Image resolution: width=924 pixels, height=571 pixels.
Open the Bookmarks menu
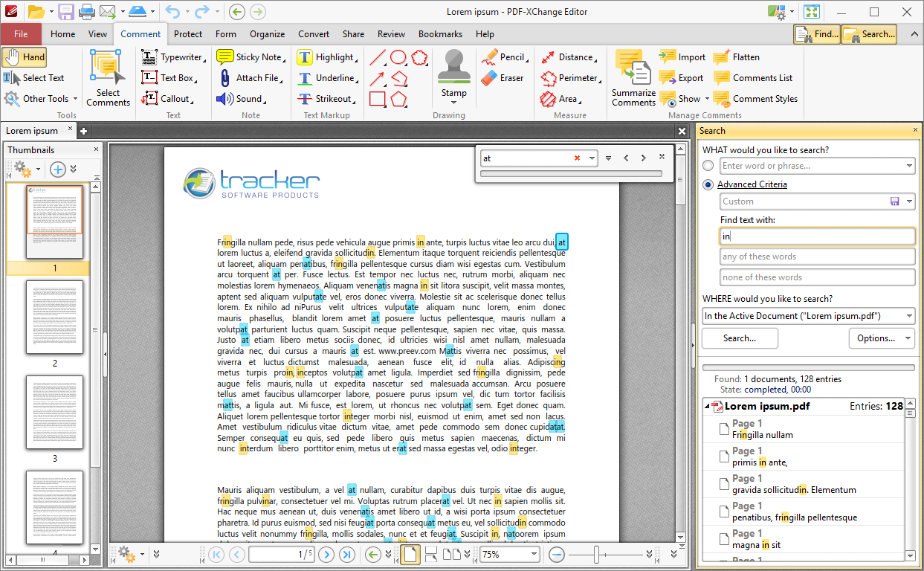coord(440,34)
